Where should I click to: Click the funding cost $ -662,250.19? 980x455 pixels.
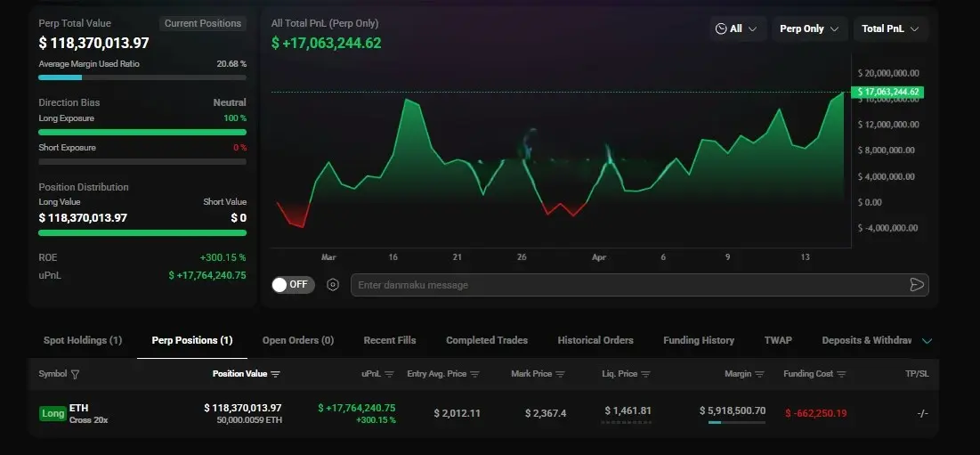(817, 414)
